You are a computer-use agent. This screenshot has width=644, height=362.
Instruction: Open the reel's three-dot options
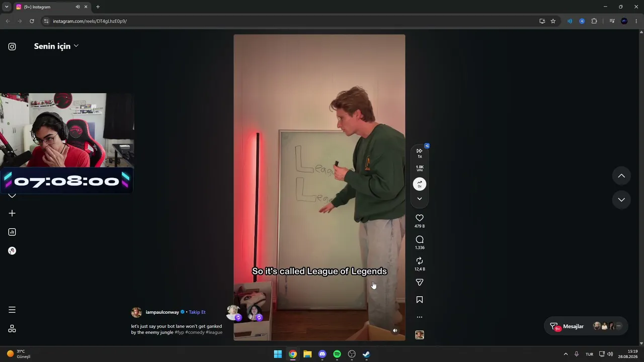pos(420,317)
